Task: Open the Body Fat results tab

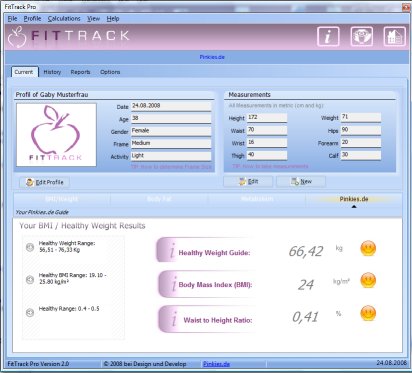Action: (159, 199)
